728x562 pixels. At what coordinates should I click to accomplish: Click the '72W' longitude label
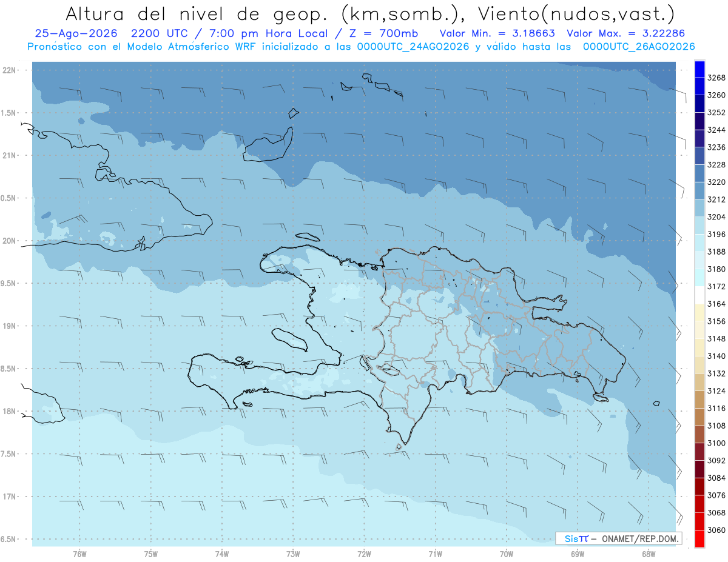point(364,554)
